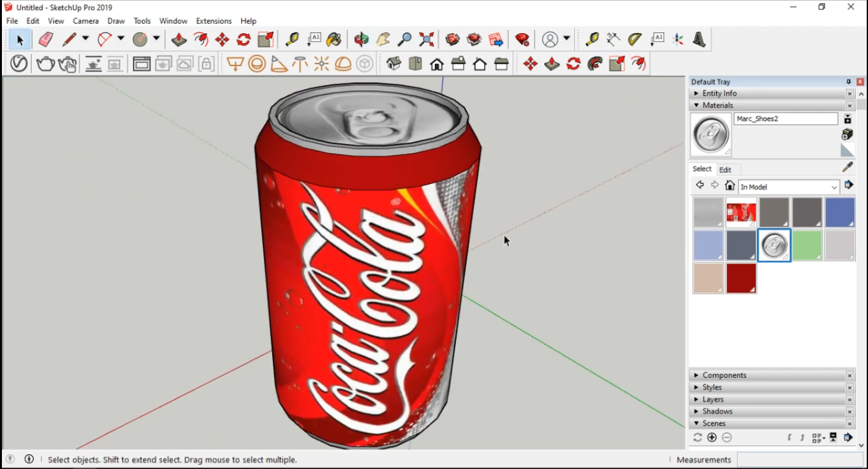This screenshot has width=868, height=469.
Task: Choose Rotate tool in top toolbar
Action: [x=244, y=40]
